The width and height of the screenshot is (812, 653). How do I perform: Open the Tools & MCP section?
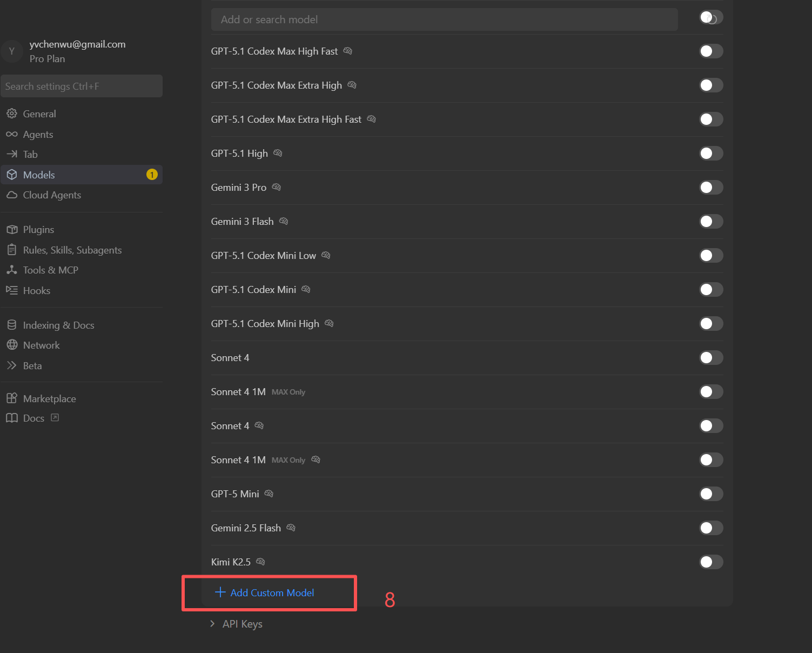50,270
